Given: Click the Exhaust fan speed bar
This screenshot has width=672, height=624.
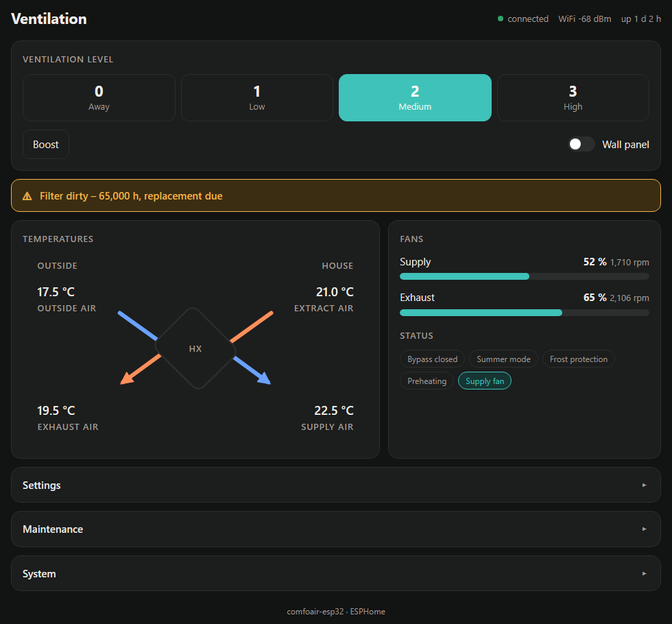Looking at the screenshot, I should pos(524,313).
